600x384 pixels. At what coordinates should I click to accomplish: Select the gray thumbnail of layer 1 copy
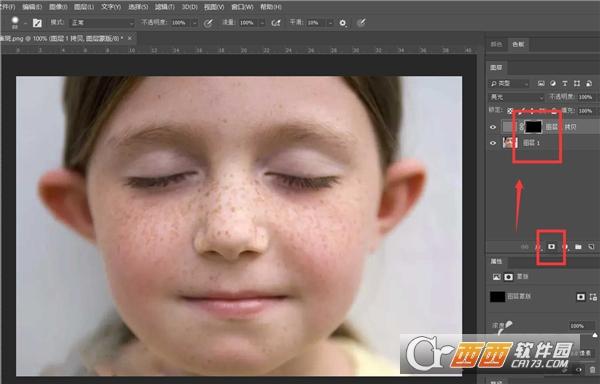coord(510,127)
